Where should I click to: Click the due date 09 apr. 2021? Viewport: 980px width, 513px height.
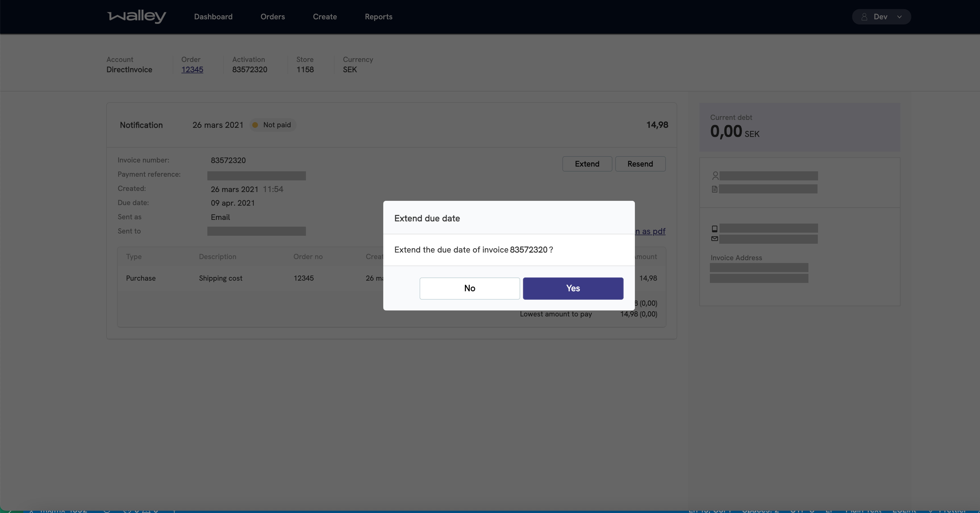[x=232, y=203]
